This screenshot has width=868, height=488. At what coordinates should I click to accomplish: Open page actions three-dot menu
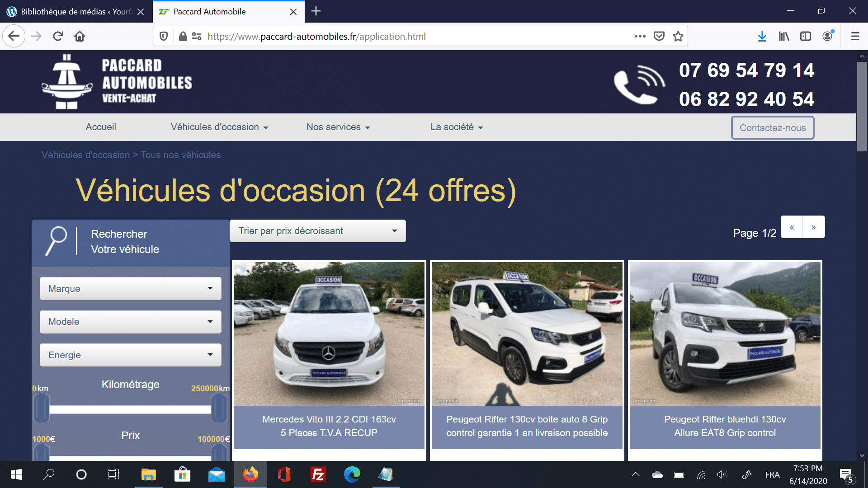coord(640,36)
